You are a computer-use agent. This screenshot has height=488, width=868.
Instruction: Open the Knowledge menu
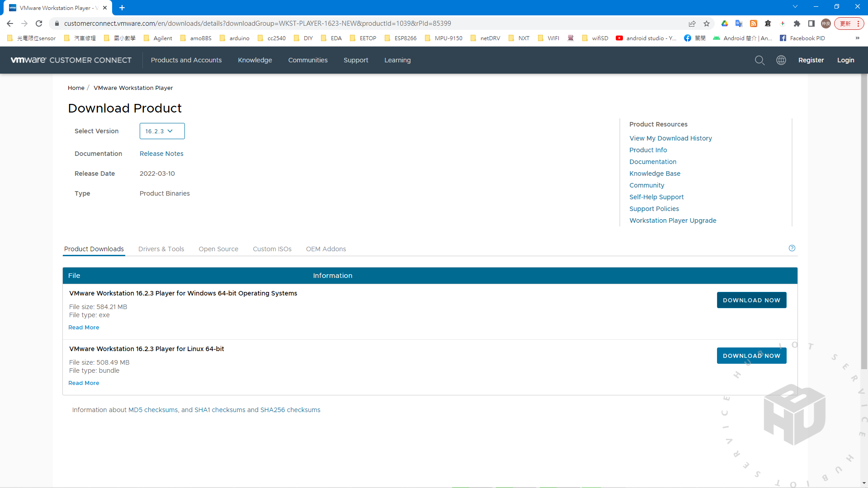pyautogui.click(x=255, y=60)
